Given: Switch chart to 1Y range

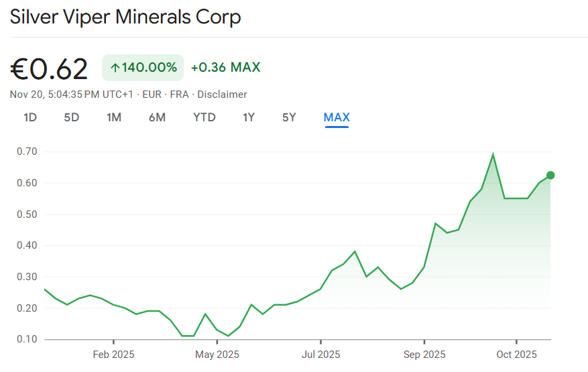Looking at the screenshot, I should coord(249,118).
